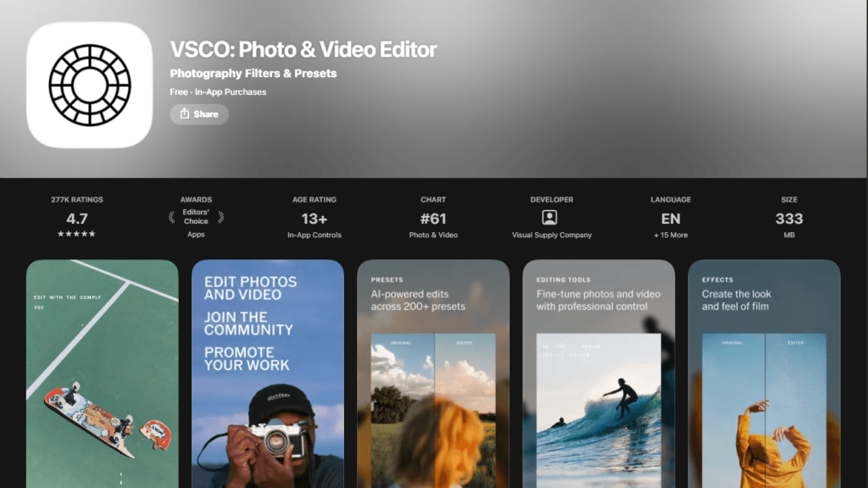Click the five-star rating icons

tap(76, 234)
